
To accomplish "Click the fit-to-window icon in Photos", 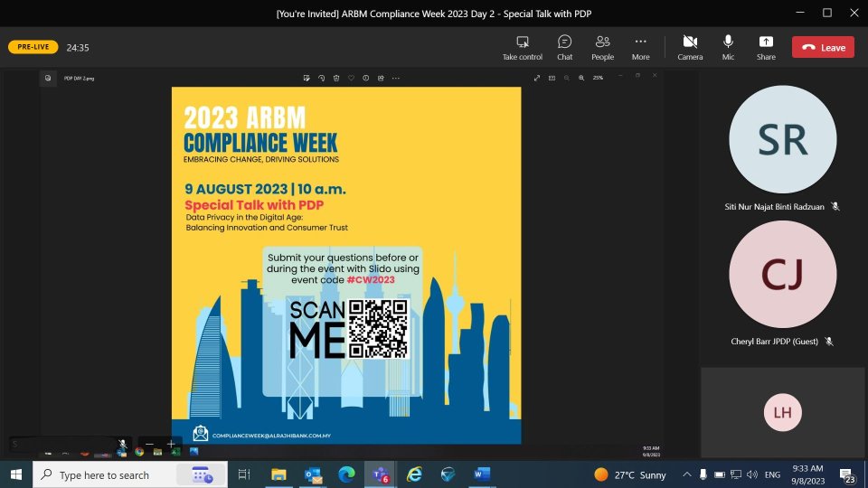I will pos(552,78).
